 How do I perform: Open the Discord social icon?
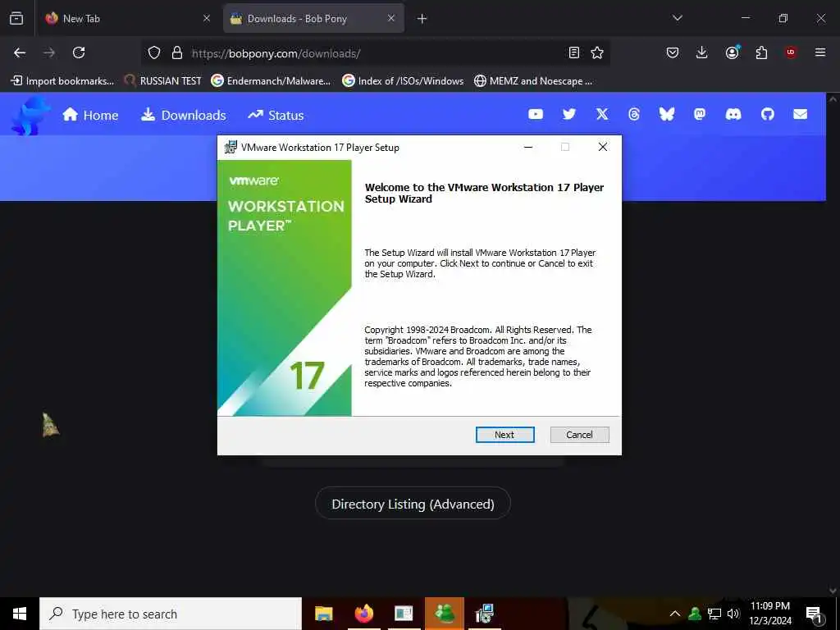[x=733, y=114]
